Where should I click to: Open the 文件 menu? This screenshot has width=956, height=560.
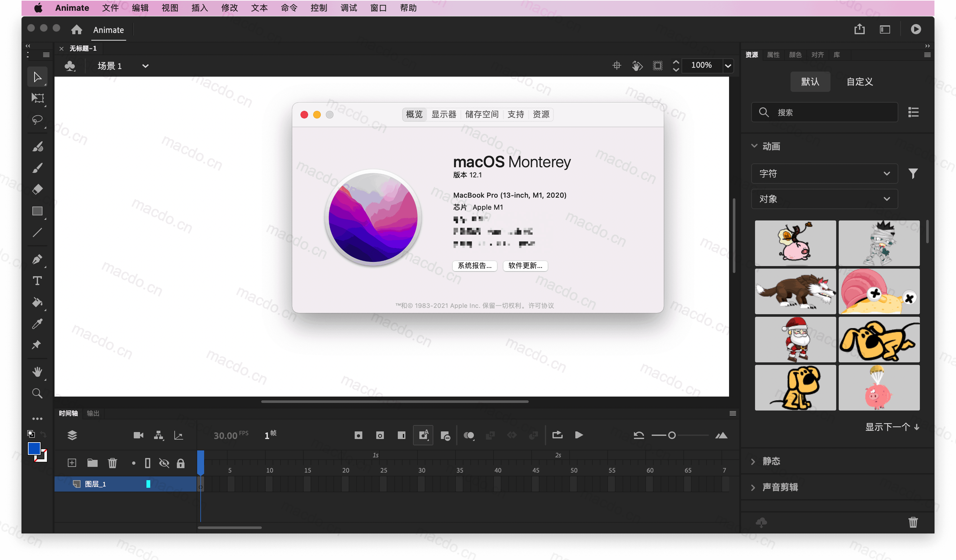(x=110, y=8)
